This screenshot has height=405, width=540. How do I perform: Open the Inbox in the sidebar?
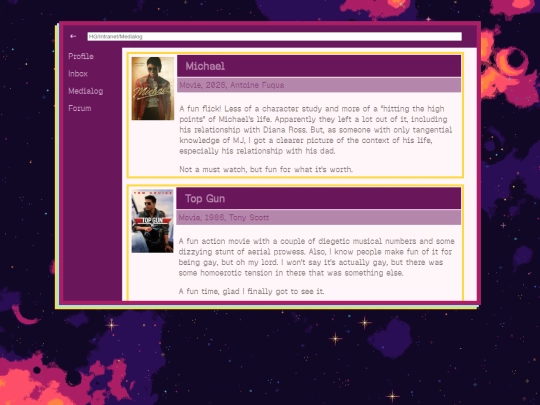click(x=78, y=74)
